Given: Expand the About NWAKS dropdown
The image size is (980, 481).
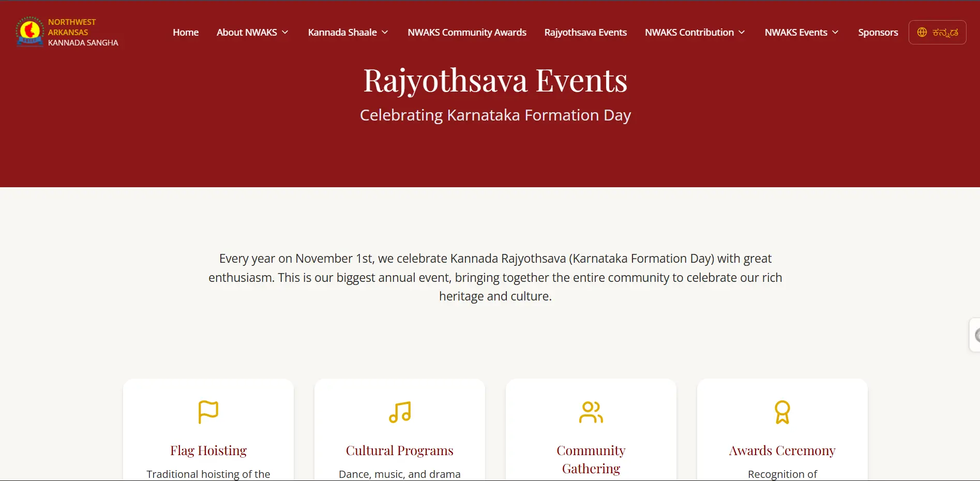Looking at the screenshot, I should 252,32.
